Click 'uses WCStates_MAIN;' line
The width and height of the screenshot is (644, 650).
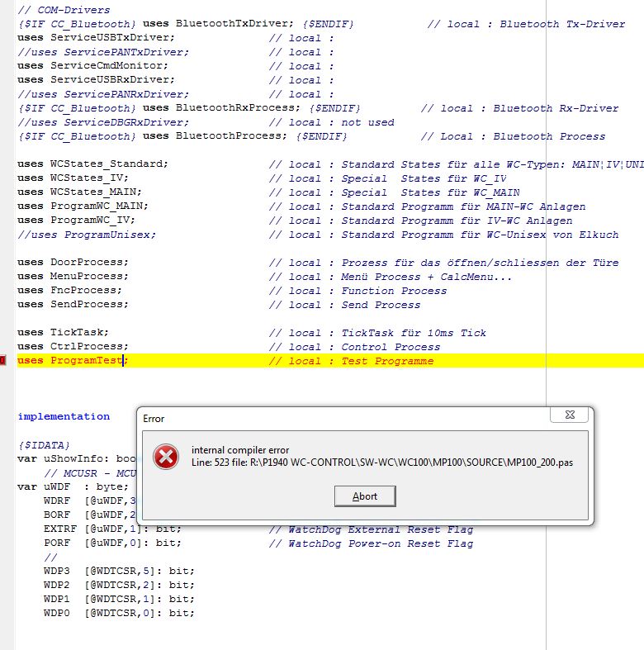coord(79,192)
